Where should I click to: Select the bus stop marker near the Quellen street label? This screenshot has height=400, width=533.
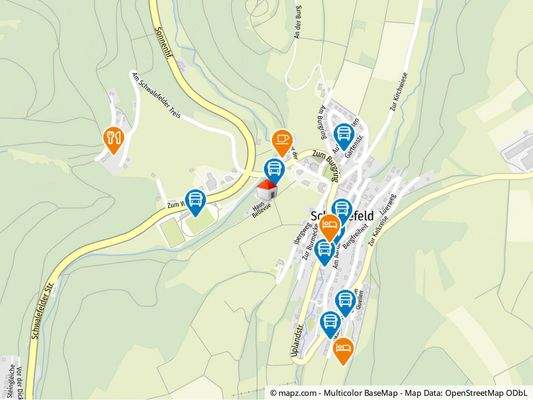click(345, 303)
